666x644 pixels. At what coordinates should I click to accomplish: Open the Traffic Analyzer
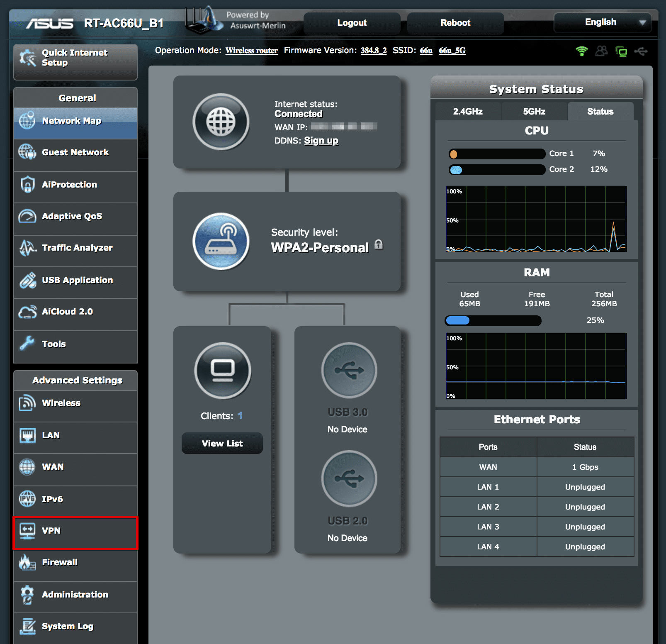[x=77, y=248]
